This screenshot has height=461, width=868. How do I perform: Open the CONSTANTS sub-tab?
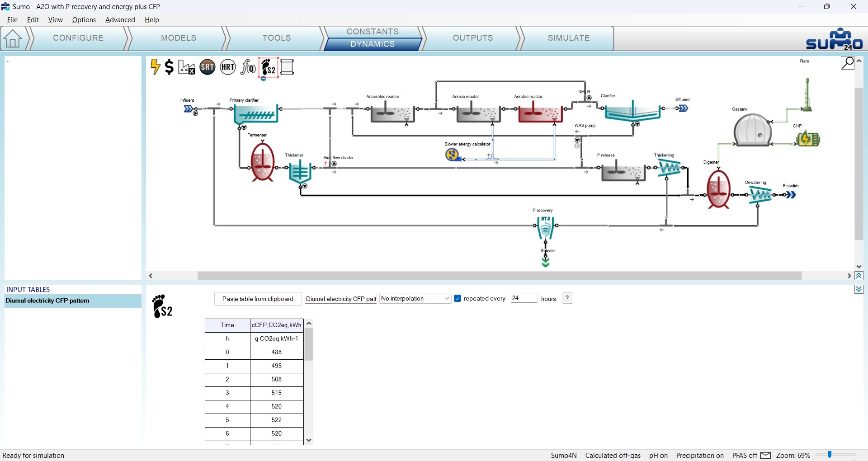[373, 32]
